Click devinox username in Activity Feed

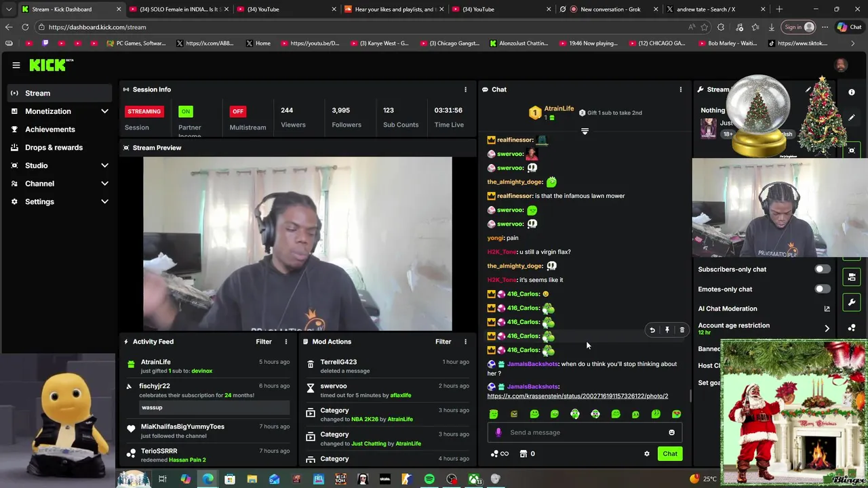pyautogui.click(x=202, y=371)
